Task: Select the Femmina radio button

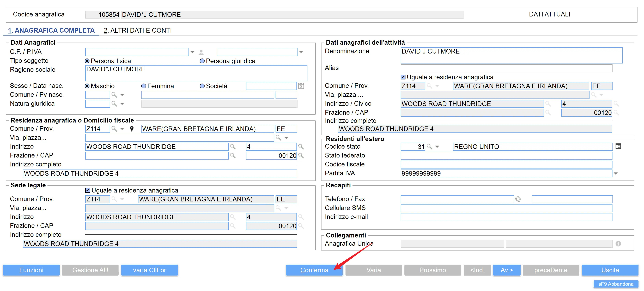Action: point(143,86)
